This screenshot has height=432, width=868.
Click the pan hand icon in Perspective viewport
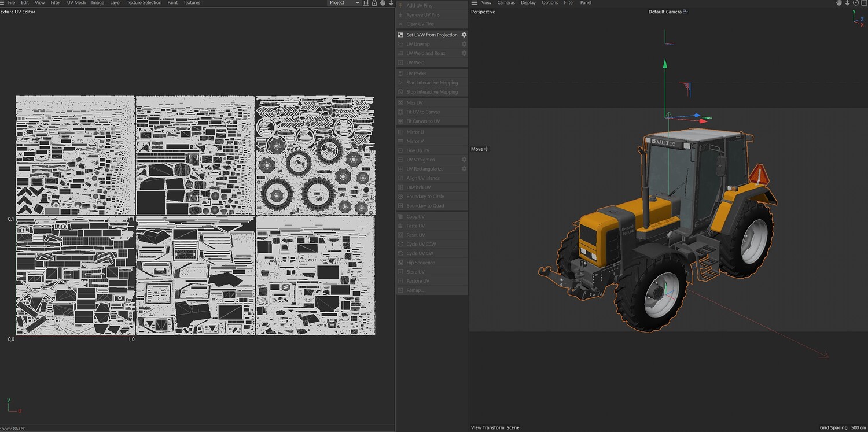(839, 3)
